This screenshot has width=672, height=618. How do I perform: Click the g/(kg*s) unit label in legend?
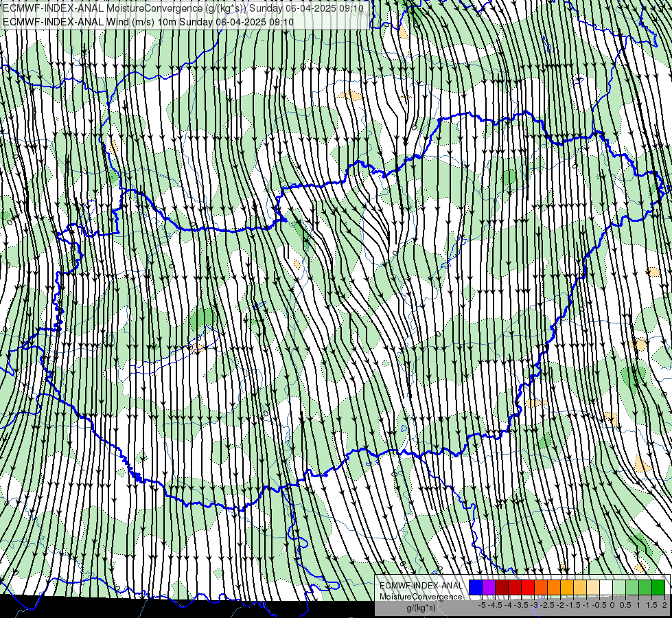pos(421,608)
